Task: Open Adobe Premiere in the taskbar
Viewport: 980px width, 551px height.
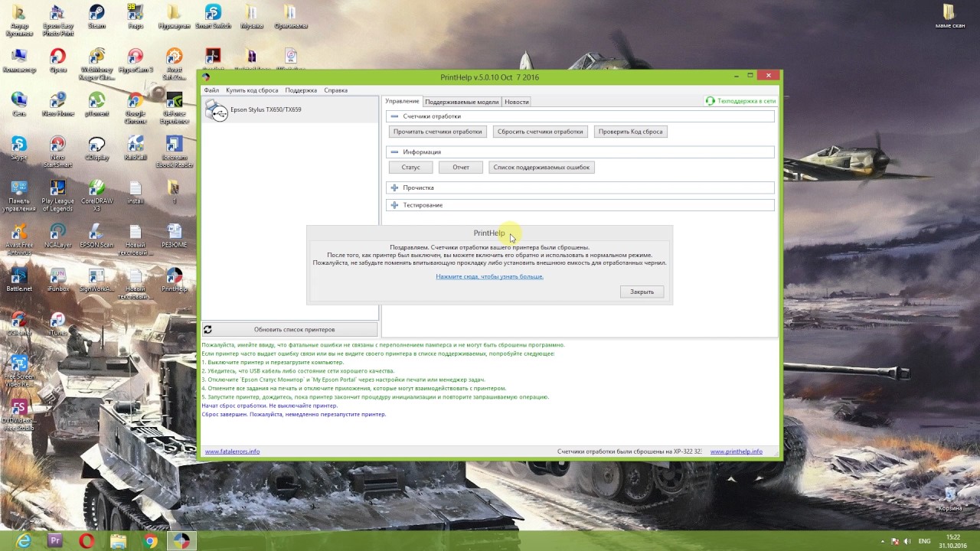Action: pos(54,541)
